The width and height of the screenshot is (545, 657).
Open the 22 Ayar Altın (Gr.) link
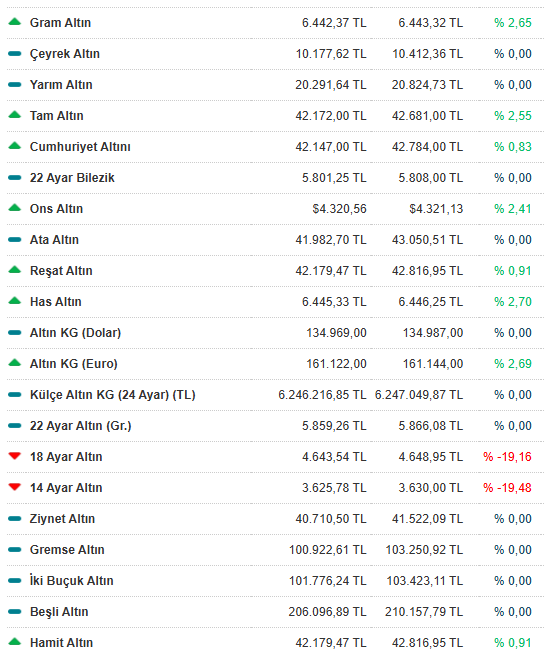80,426
